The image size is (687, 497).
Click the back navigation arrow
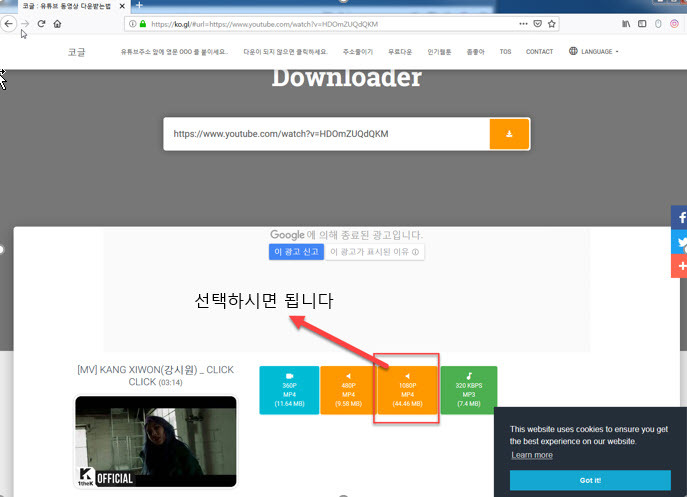click(8, 23)
